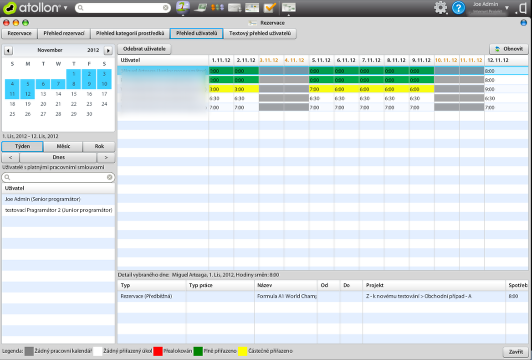Expand the Joe Admin user dropdown
Viewport: 532px width, 360px height.
point(507,8)
